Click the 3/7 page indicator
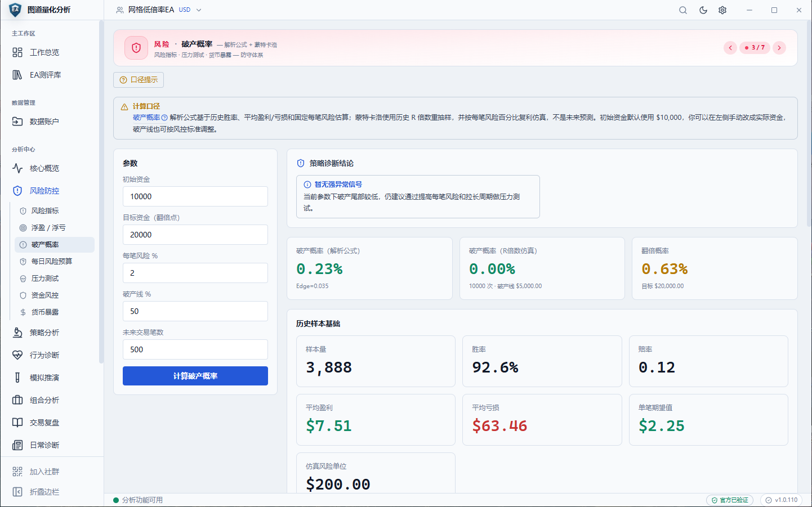 (755, 48)
